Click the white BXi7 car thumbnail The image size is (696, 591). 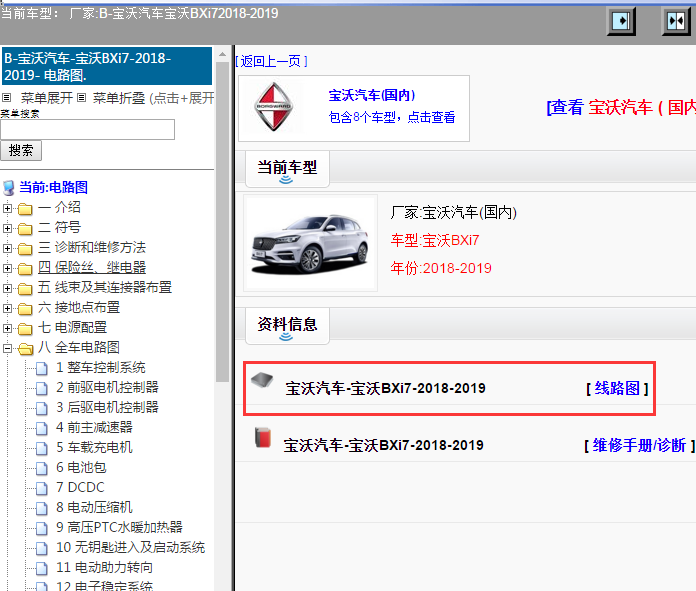(310, 243)
